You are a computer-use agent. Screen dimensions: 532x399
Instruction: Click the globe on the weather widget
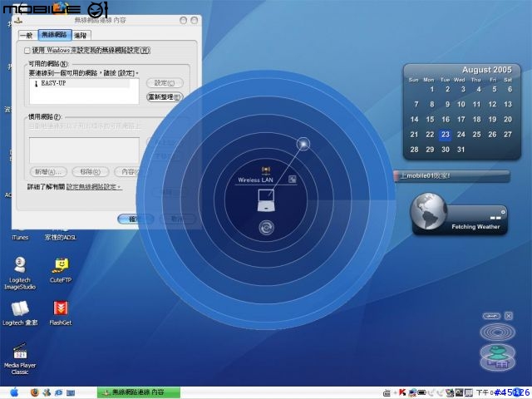point(429,212)
